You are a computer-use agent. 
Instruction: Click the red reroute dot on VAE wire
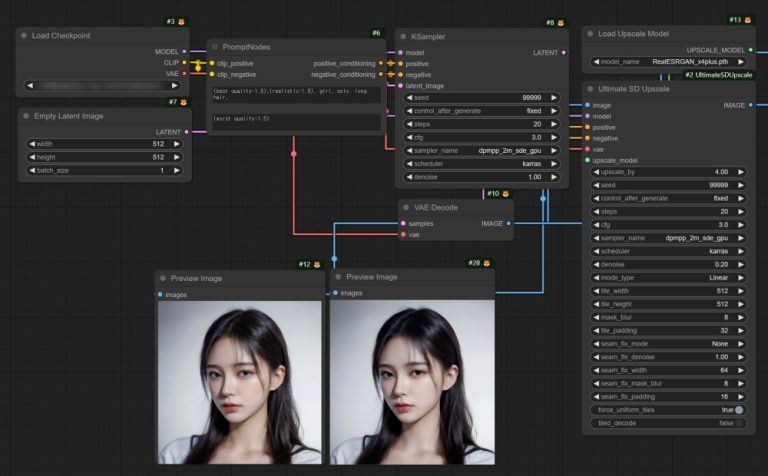294,154
